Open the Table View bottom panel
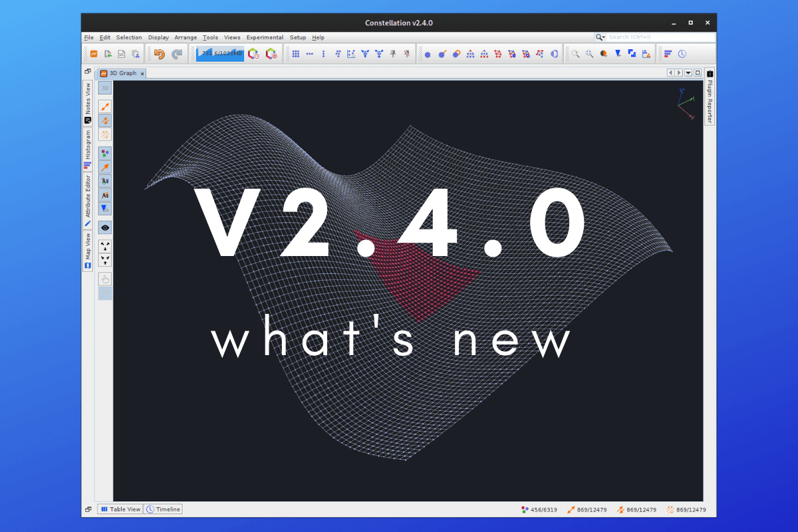The width and height of the screenshot is (798, 532). [120, 509]
